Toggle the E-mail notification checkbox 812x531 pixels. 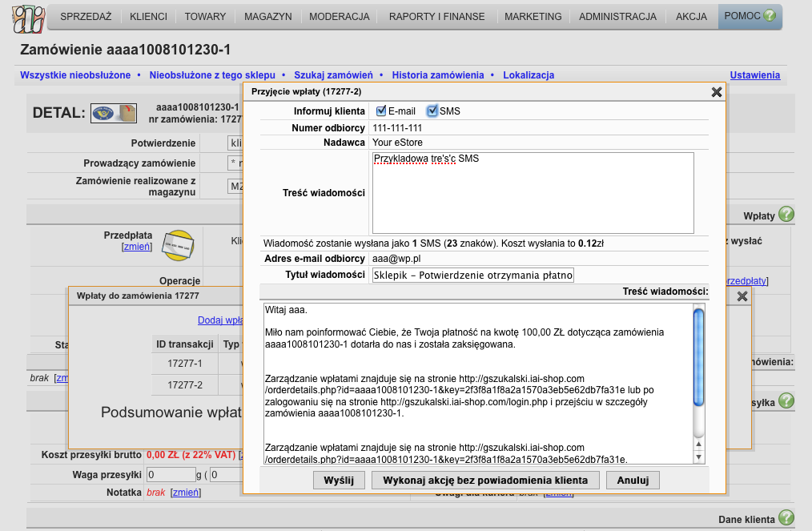coord(380,111)
